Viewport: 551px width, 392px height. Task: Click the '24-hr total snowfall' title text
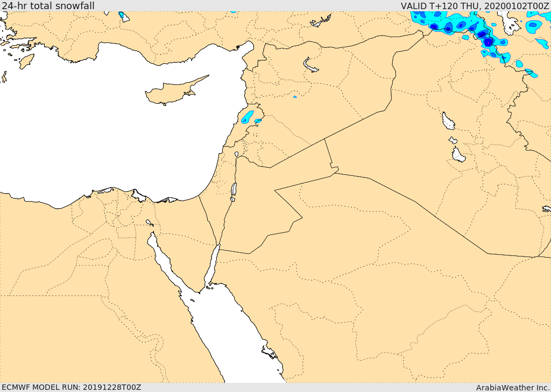pos(48,5)
